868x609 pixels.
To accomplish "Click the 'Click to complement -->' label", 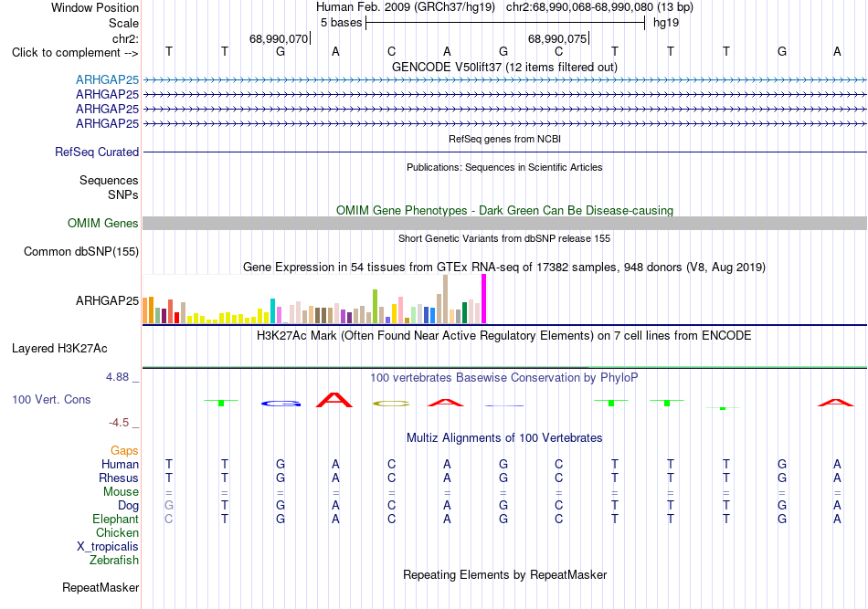I will point(75,53).
